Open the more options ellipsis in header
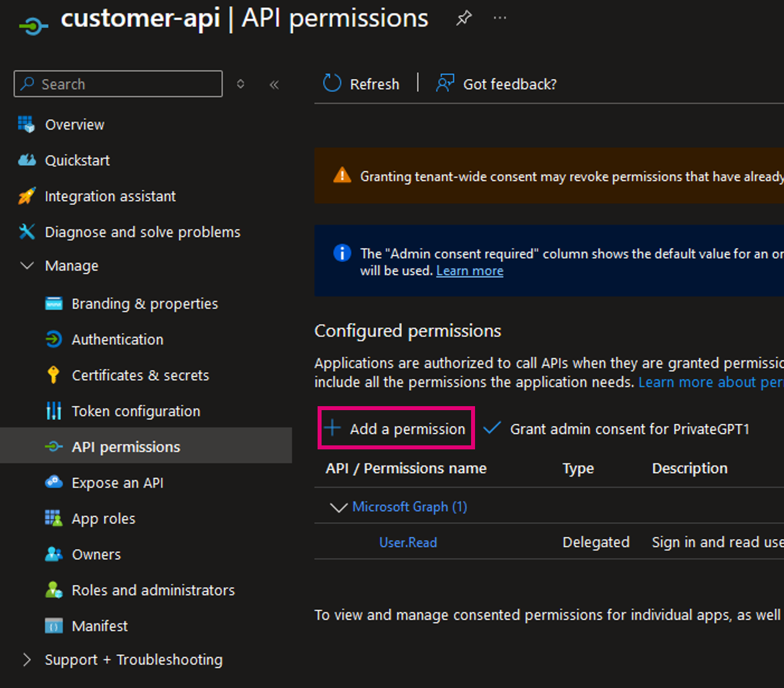This screenshot has width=784, height=688. [500, 19]
